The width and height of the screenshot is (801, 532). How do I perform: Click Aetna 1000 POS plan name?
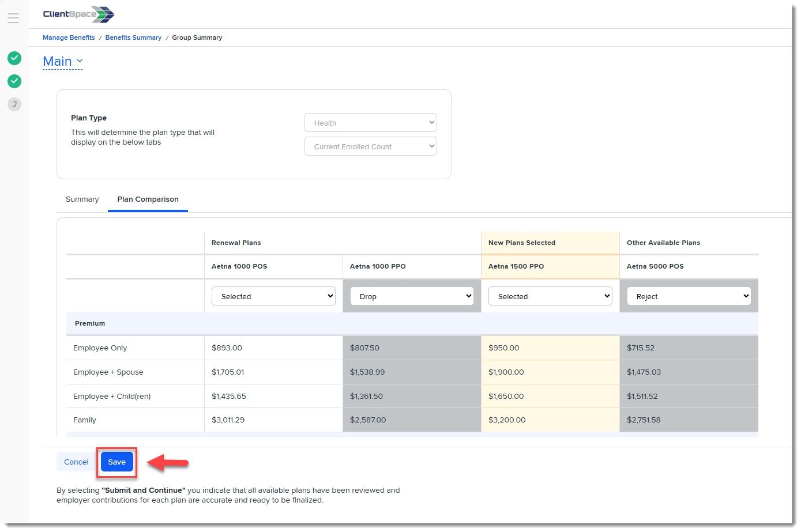point(239,266)
